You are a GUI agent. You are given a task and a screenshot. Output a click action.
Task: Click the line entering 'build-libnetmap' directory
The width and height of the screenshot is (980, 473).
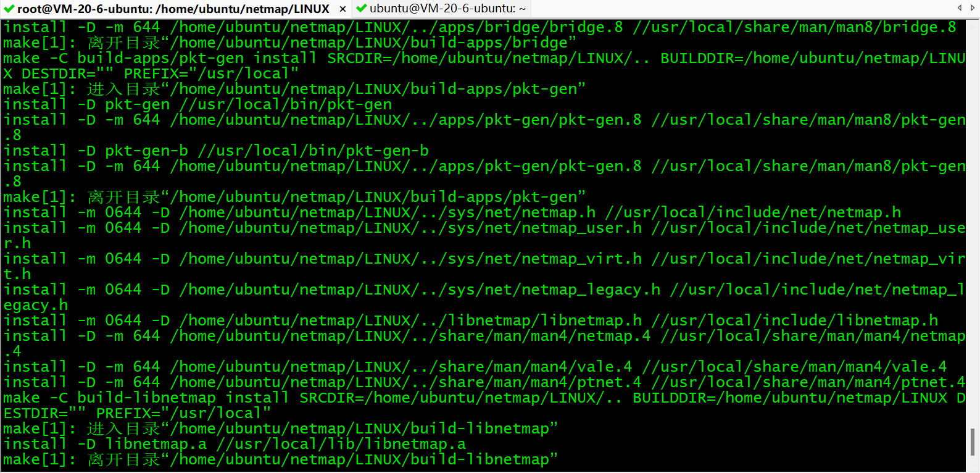click(281, 429)
